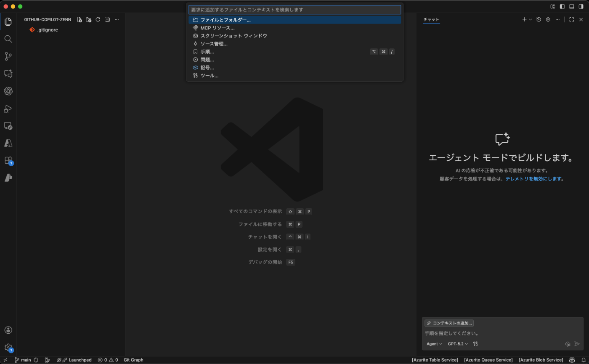
Task: Click the cloud delegate agent icon in chat
Action: 568,344
